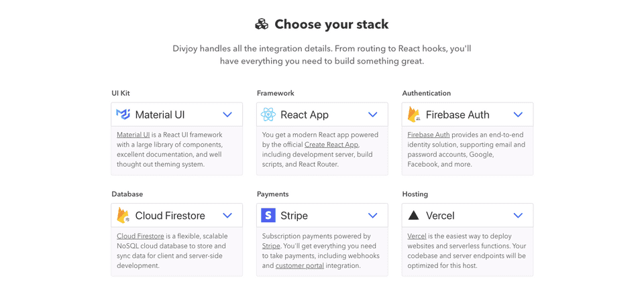Viewport: 644px width, 292px height.
Task: Open the Framework dropdown arrow
Action: pyautogui.click(x=372, y=115)
